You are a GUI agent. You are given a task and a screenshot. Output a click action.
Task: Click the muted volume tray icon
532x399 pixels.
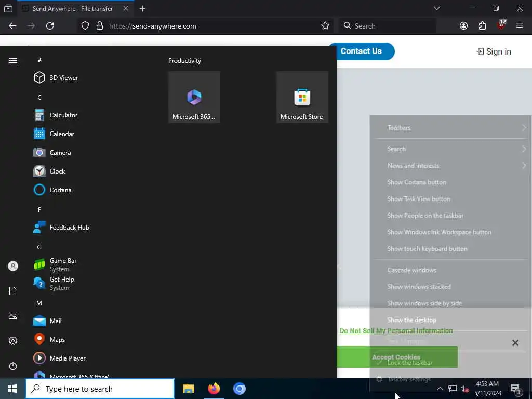[464, 389]
